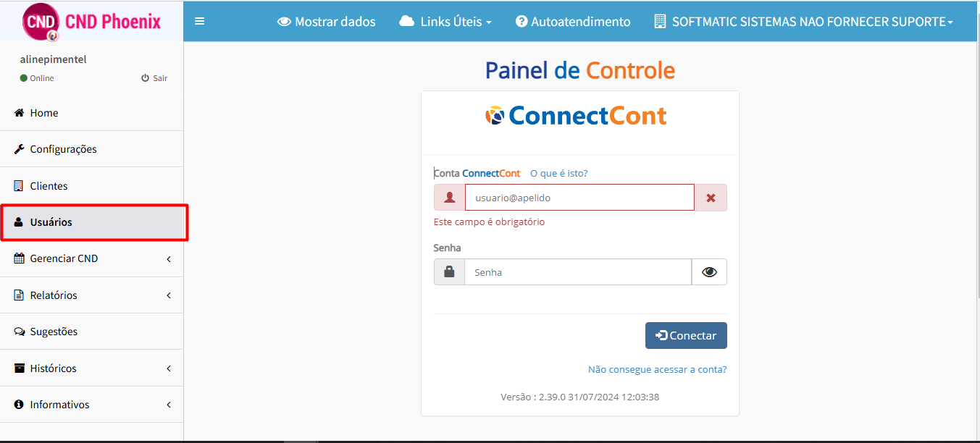Expand Históricos submenu chevron

(x=169, y=368)
